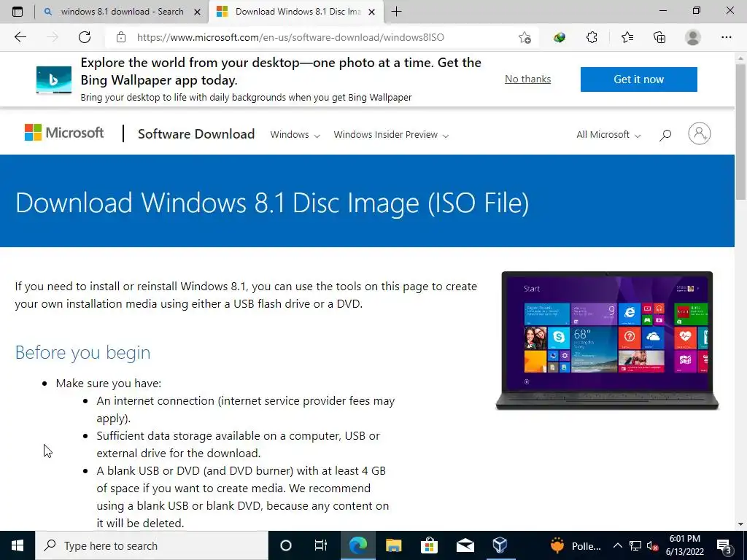Click the 'Before you begin' heading
The height and width of the screenshot is (560, 747).
pyautogui.click(x=83, y=352)
